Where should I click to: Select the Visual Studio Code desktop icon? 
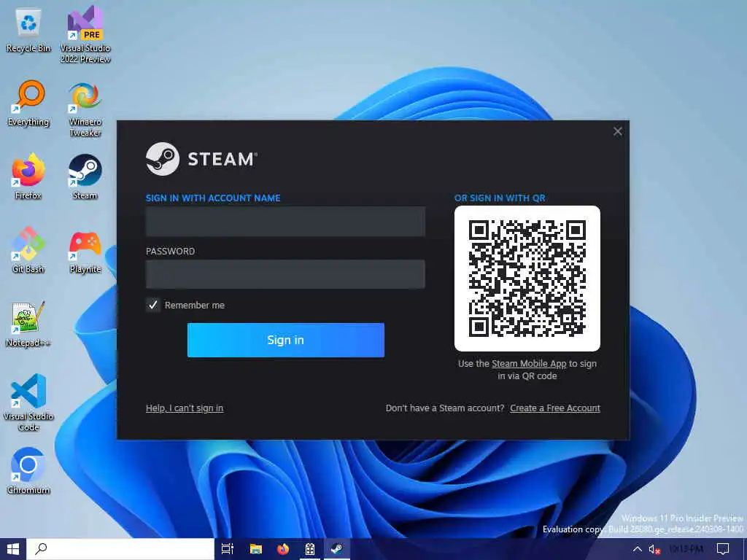point(28,402)
